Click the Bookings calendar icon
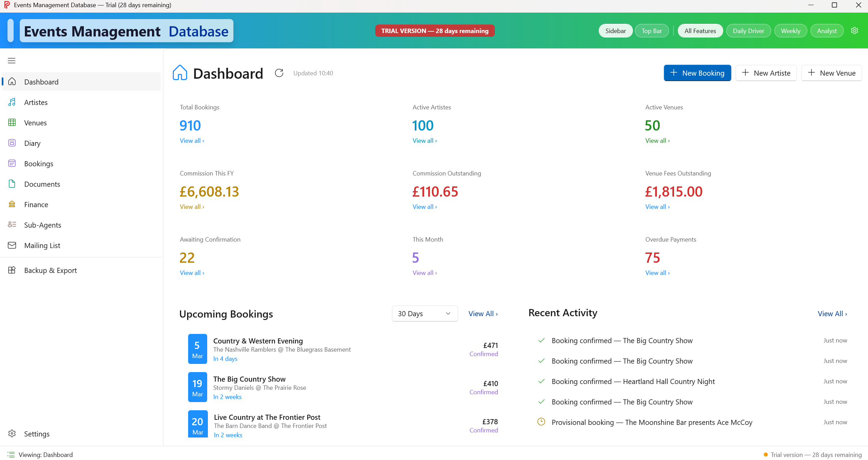 click(12, 164)
